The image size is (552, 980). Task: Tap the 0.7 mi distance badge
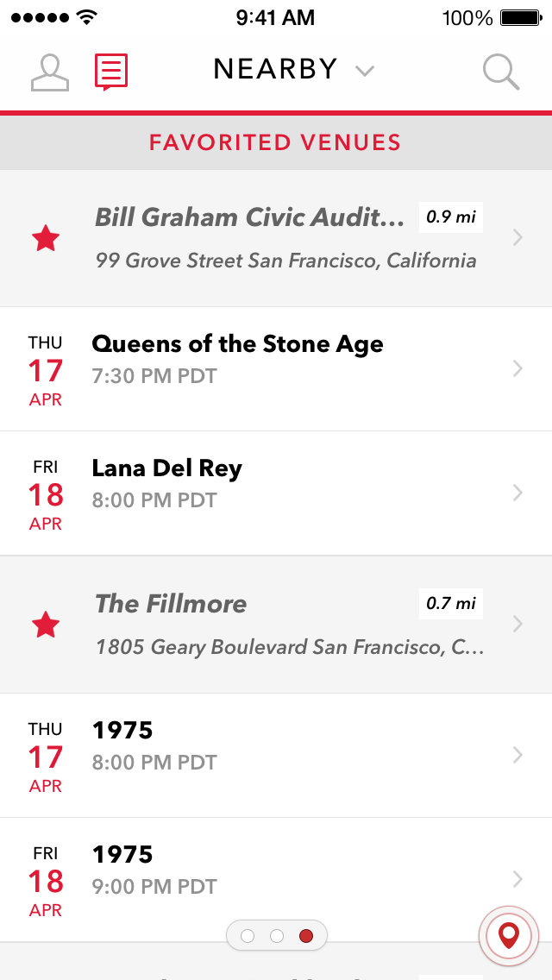click(x=451, y=603)
